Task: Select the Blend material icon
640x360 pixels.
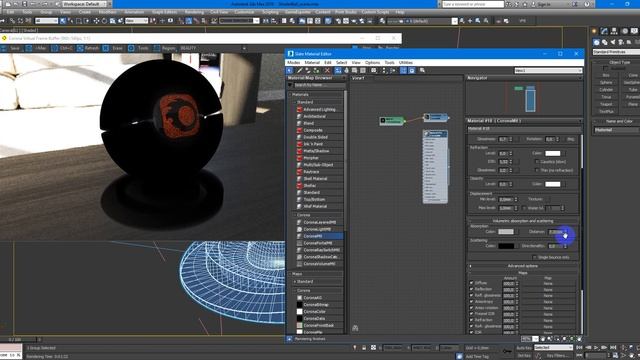Action: click(299, 123)
